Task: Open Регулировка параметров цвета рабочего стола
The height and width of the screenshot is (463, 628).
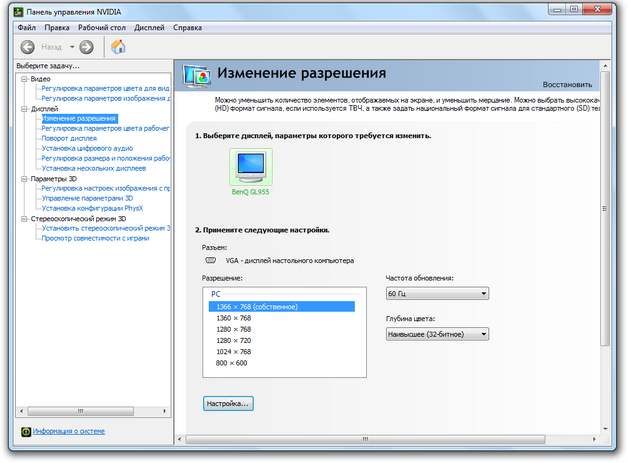Action: 105,129
